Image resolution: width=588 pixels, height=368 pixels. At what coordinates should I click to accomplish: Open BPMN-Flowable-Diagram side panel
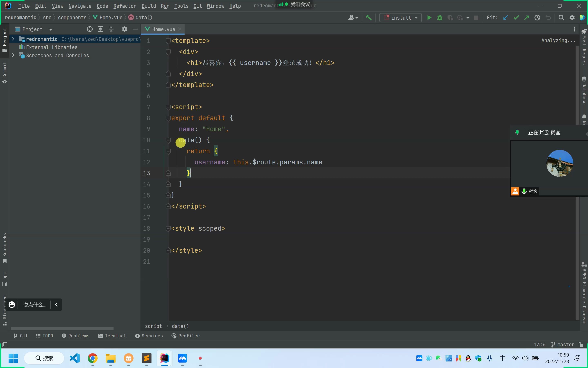[x=584, y=293]
